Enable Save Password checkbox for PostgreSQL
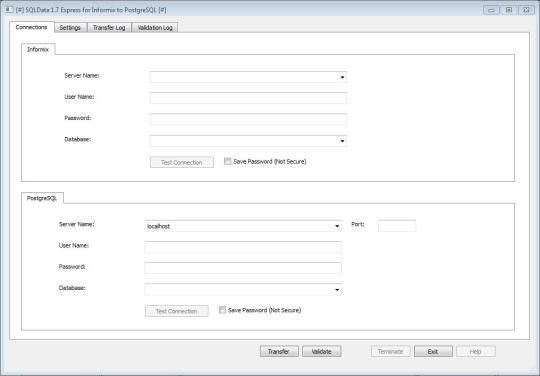The image size is (540, 376). pyautogui.click(x=222, y=310)
